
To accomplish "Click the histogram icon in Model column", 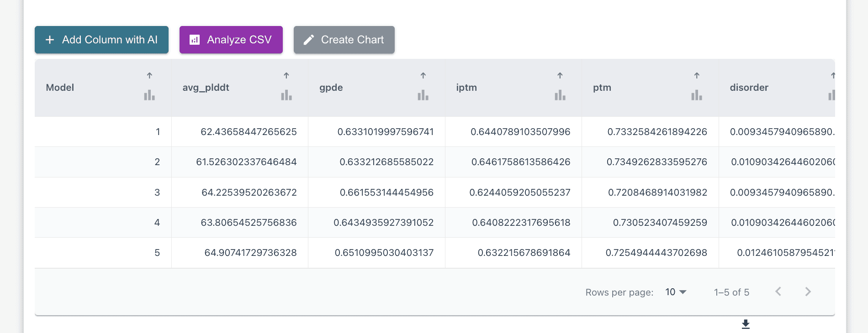I will pos(149,95).
